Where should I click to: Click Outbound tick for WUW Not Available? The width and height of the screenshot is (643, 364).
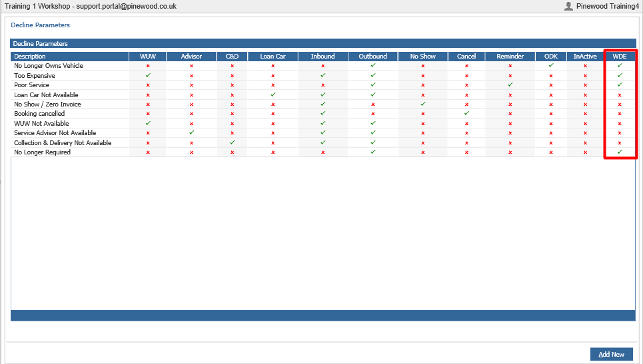point(372,123)
